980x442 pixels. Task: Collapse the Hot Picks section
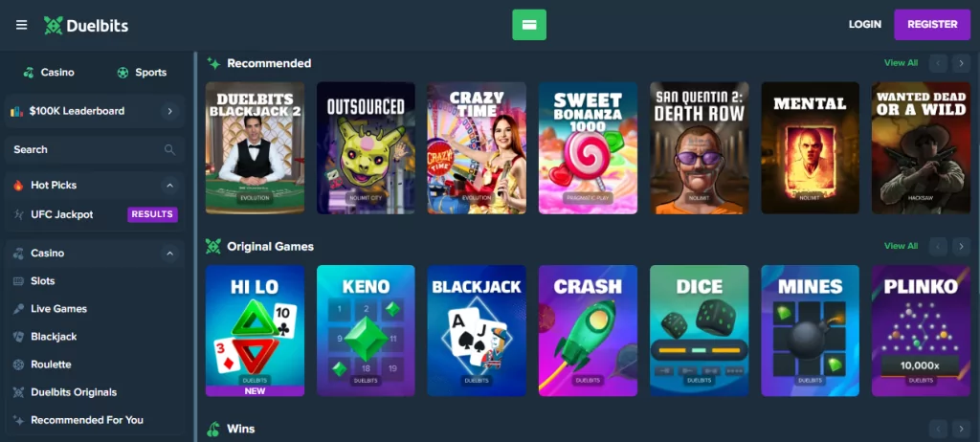pos(169,185)
